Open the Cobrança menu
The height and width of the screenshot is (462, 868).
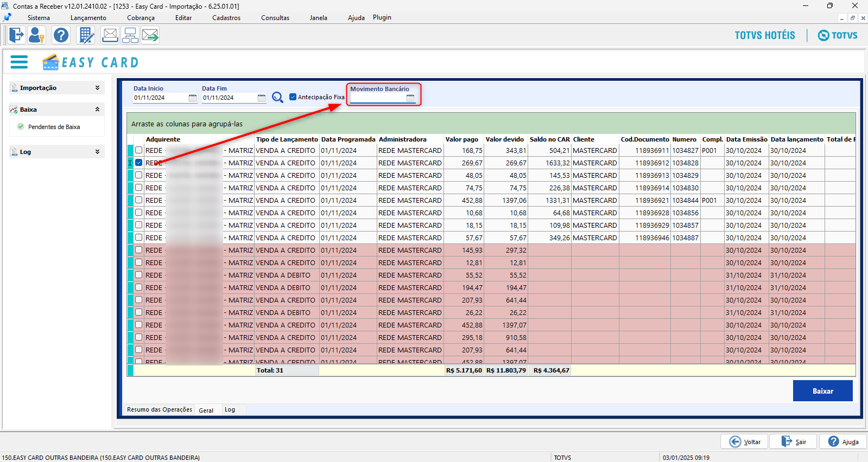tap(141, 18)
